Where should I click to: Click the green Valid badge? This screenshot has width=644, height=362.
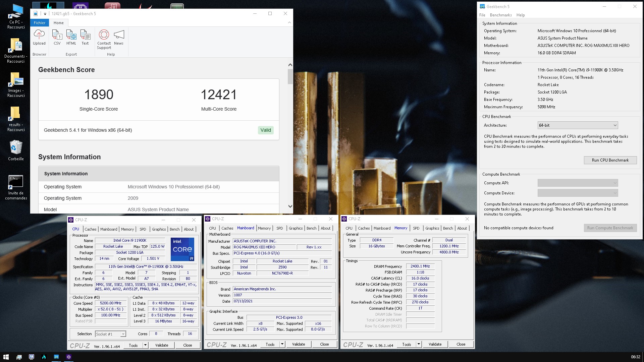266,130
